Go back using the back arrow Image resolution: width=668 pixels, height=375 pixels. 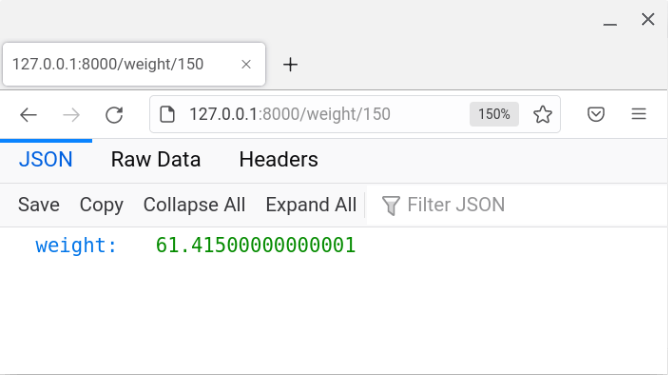click(29, 115)
